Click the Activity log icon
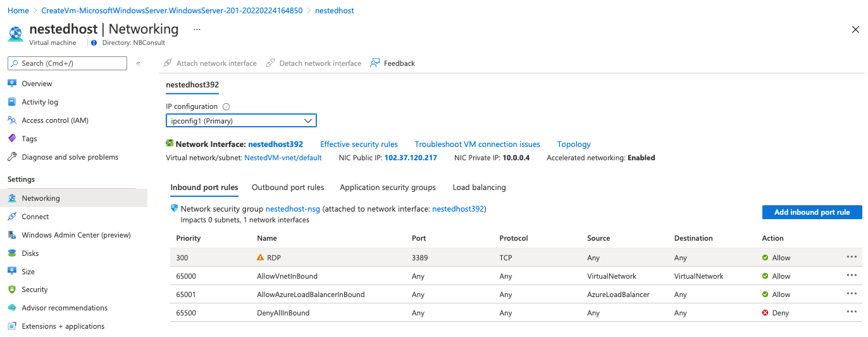Image resolution: width=868 pixels, height=337 pixels. click(12, 102)
